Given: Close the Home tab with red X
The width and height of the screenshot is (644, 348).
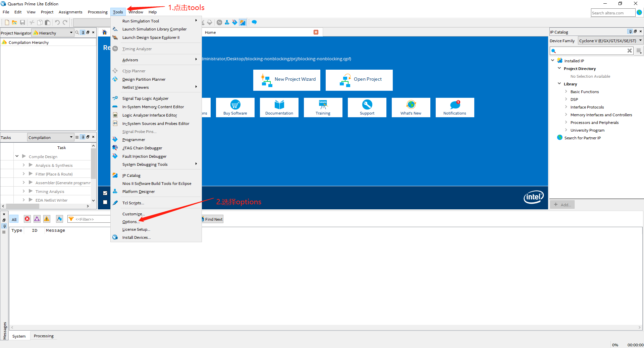Looking at the screenshot, I should click(x=316, y=32).
